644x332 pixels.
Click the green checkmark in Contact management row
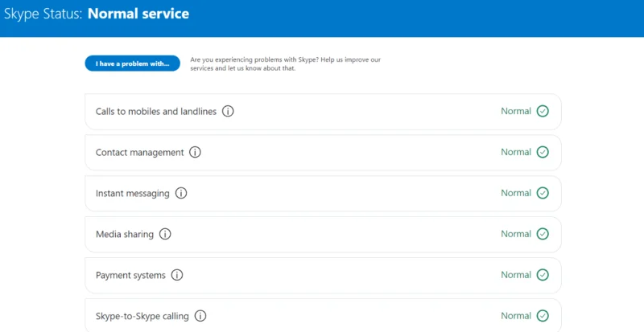[x=543, y=152]
